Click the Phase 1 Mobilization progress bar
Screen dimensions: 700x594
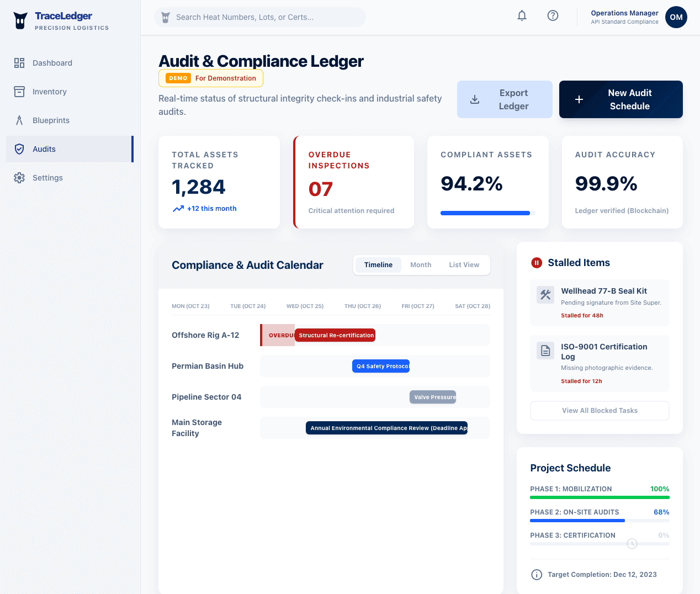point(600,497)
